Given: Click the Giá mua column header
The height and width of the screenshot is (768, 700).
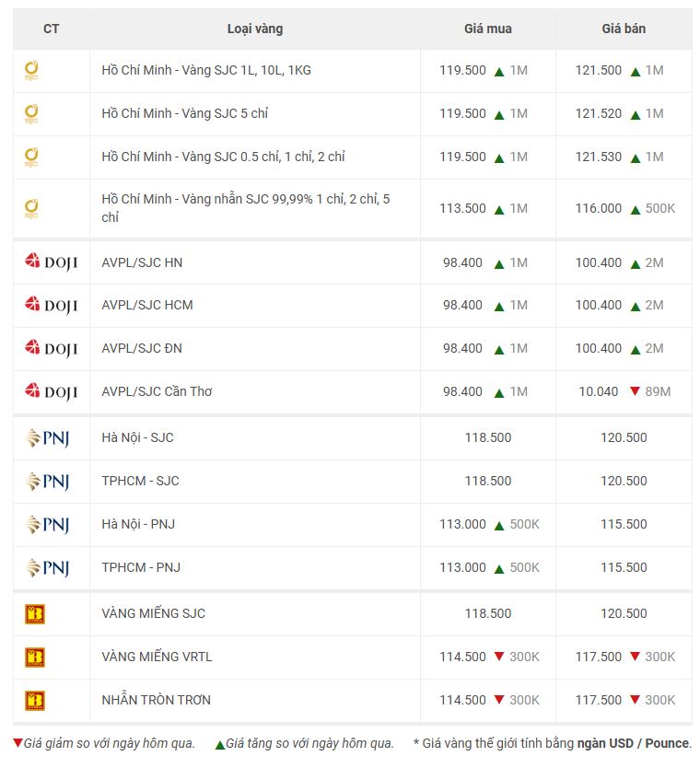Looking at the screenshot, I should pos(488,29).
